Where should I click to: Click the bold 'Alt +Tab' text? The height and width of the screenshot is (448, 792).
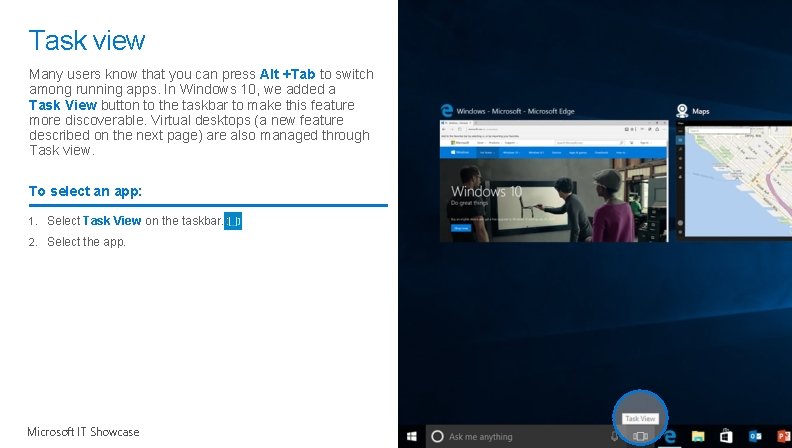coord(287,74)
